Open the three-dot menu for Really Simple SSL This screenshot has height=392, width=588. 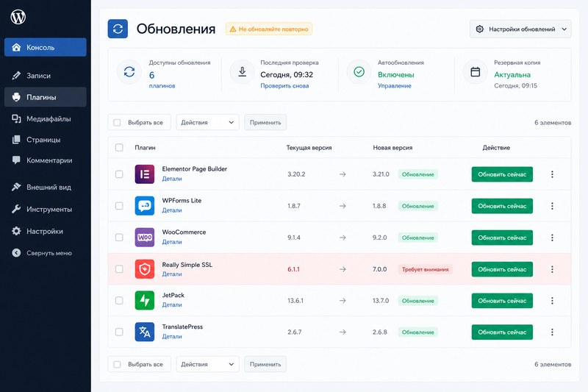point(552,269)
